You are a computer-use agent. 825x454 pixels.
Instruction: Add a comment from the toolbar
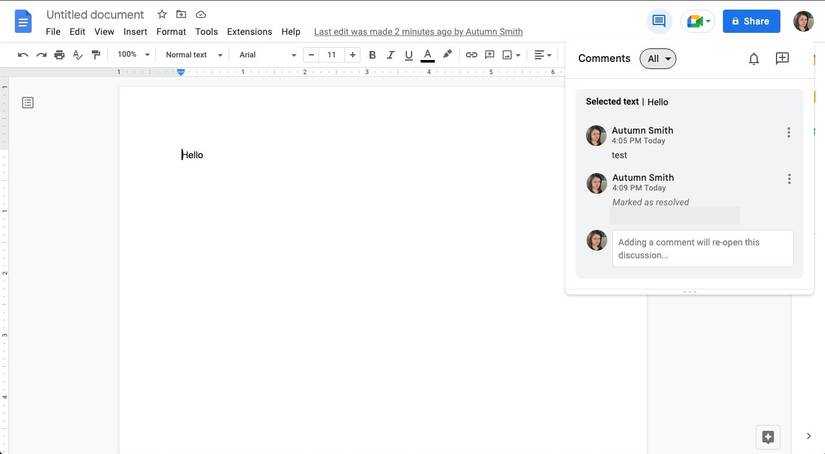[489, 55]
